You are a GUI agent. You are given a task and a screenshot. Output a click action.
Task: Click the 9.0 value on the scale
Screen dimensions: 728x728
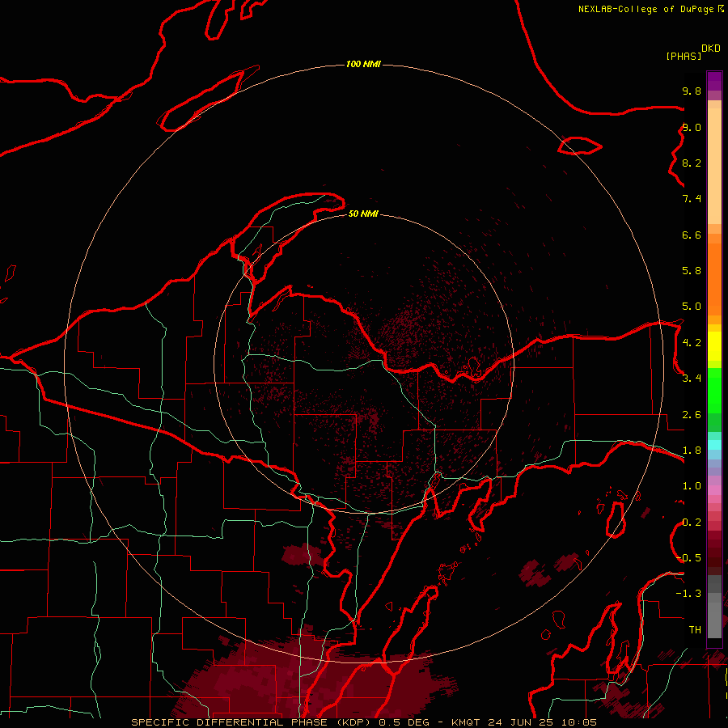click(692, 127)
